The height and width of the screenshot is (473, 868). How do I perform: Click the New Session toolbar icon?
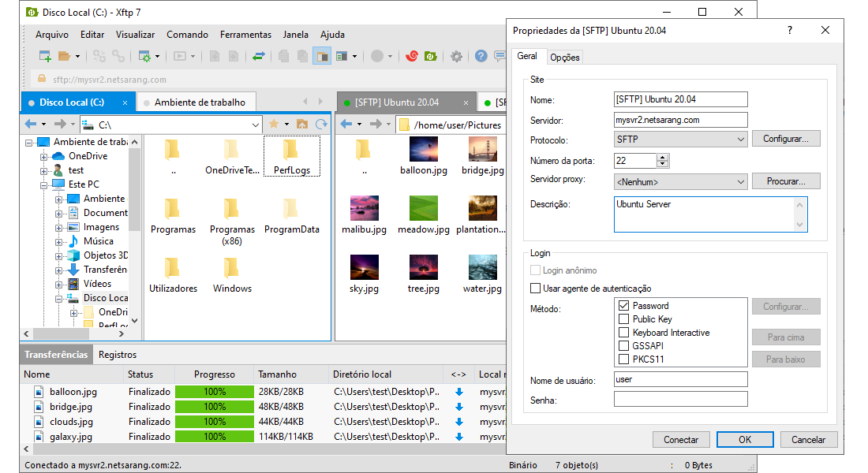point(45,56)
